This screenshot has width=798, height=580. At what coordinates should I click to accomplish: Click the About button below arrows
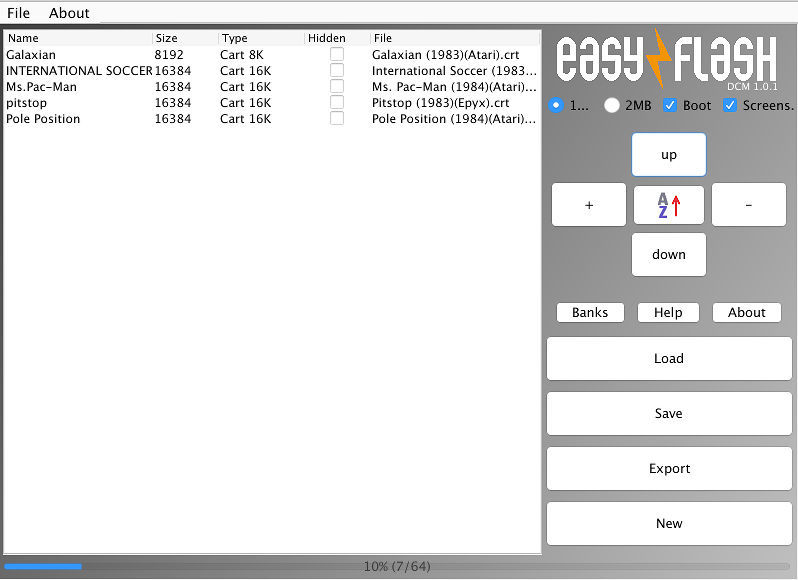pyautogui.click(x=747, y=312)
